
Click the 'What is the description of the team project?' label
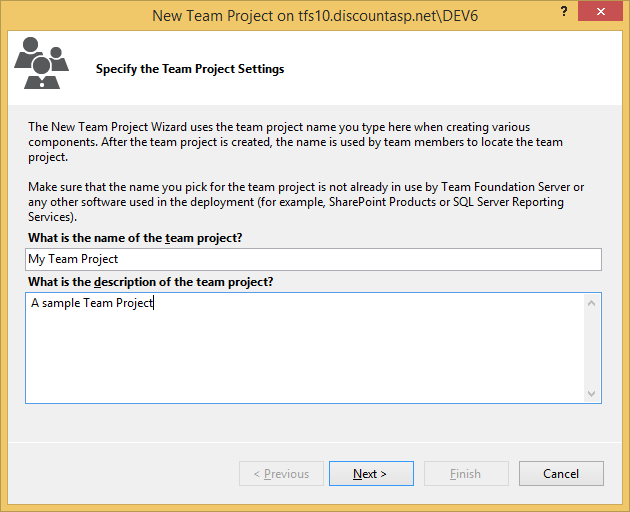pyautogui.click(x=151, y=282)
